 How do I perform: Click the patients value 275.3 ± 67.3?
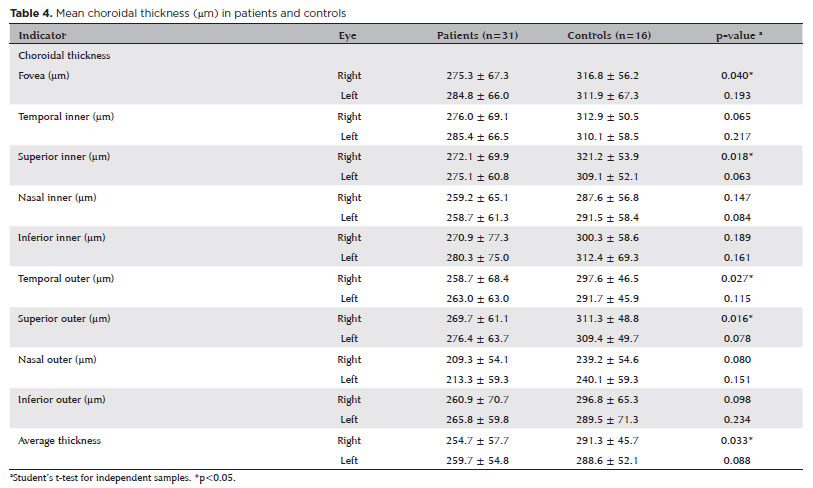click(477, 76)
